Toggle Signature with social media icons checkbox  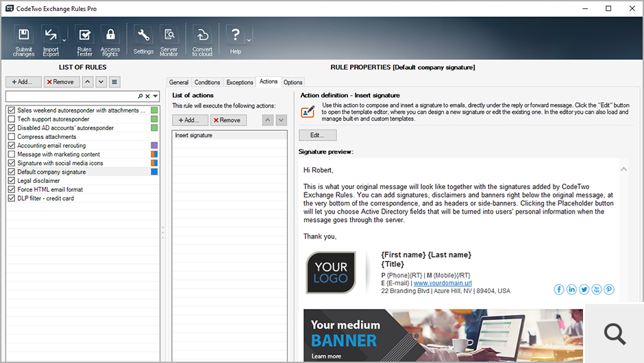(12, 163)
